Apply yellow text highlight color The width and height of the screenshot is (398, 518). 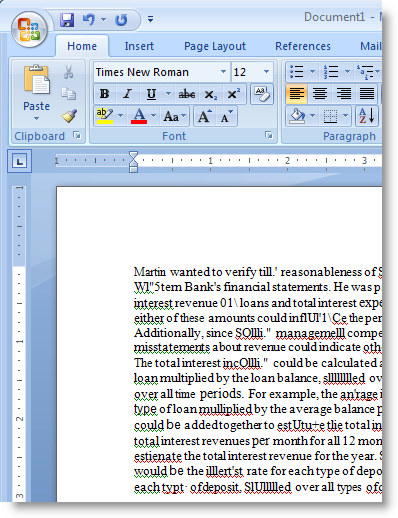pos(105,116)
